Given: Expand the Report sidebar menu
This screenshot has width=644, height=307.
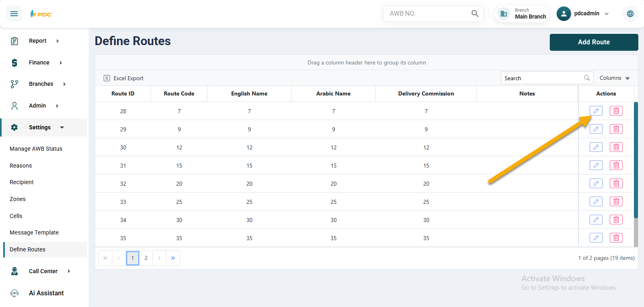Looking at the screenshot, I should point(38,41).
